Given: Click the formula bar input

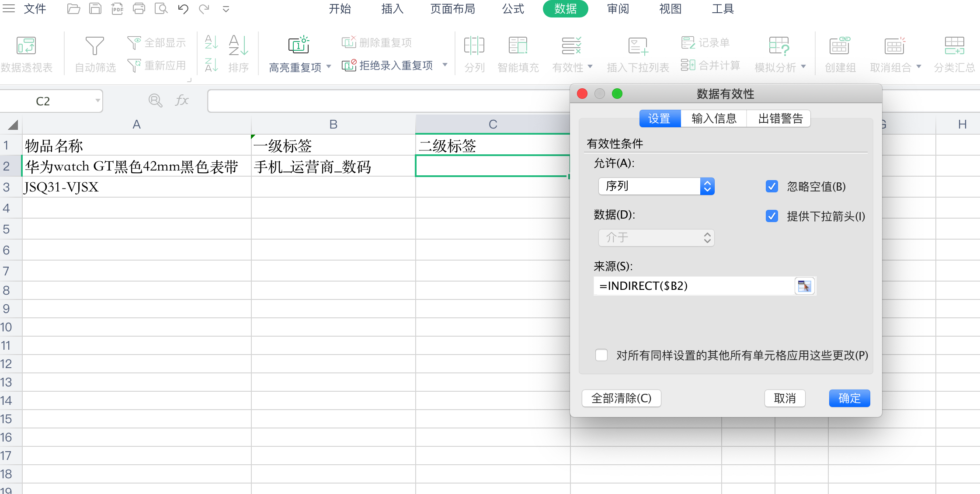Looking at the screenshot, I should pos(389,101).
